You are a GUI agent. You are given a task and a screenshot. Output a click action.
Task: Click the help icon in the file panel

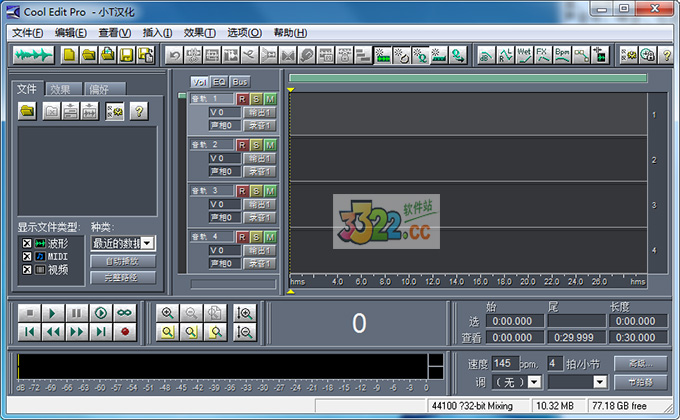tap(139, 112)
